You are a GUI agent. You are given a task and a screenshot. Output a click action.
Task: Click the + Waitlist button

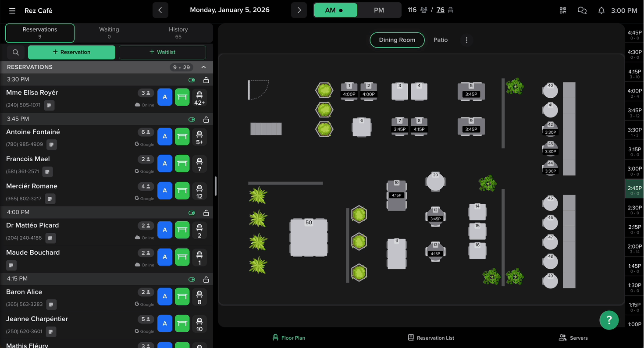tap(162, 52)
